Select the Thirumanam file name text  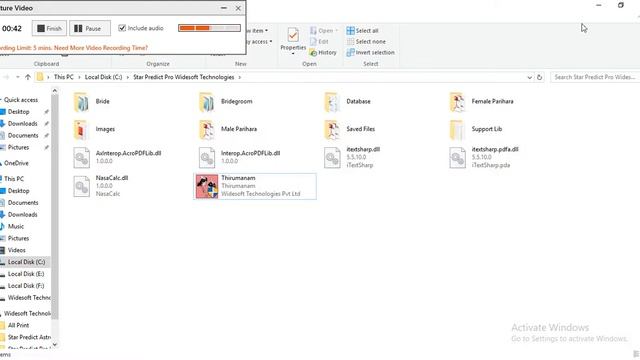tap(238, 178)
